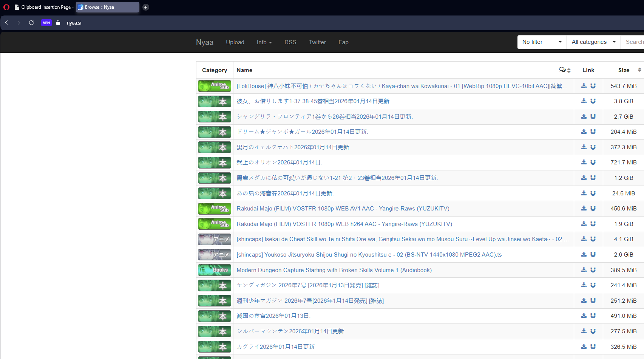This screenshot has height=359, width=644.
Task: Open the Upload page from navbar
Action: pos(235,42)
